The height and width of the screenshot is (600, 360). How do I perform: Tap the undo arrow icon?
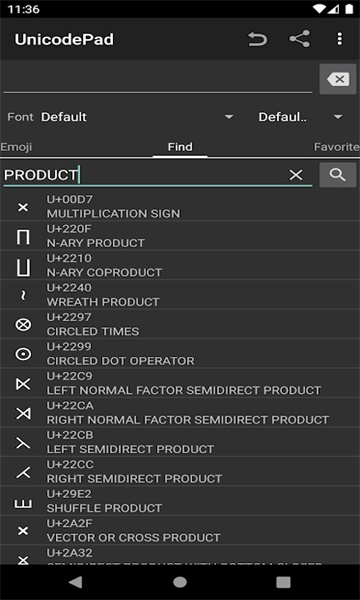(x=257, y=39)
